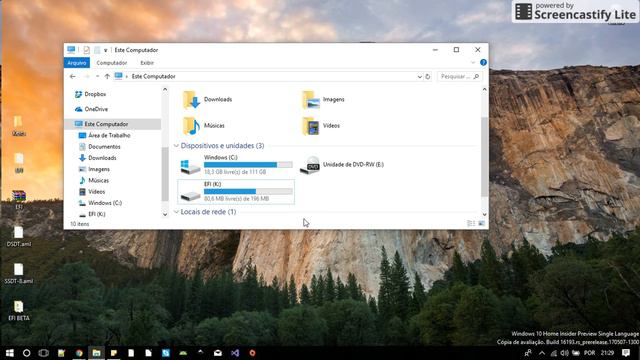Image resolution: width=640 pixels, height=360 pixels.
Task: Open the Vídeos folder in the main pane
Action: [321, 126]
